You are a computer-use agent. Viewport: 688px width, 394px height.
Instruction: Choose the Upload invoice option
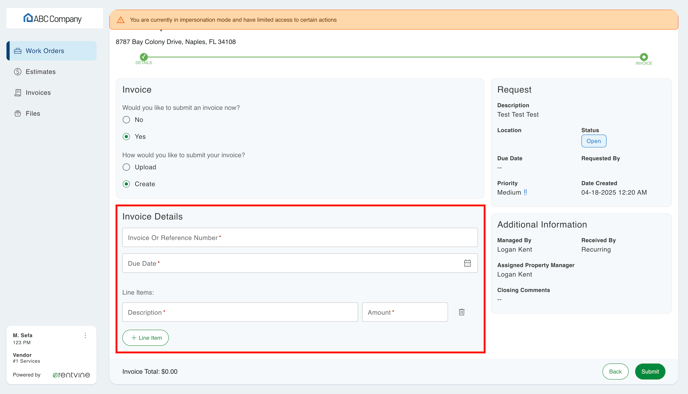pos(126,167)
